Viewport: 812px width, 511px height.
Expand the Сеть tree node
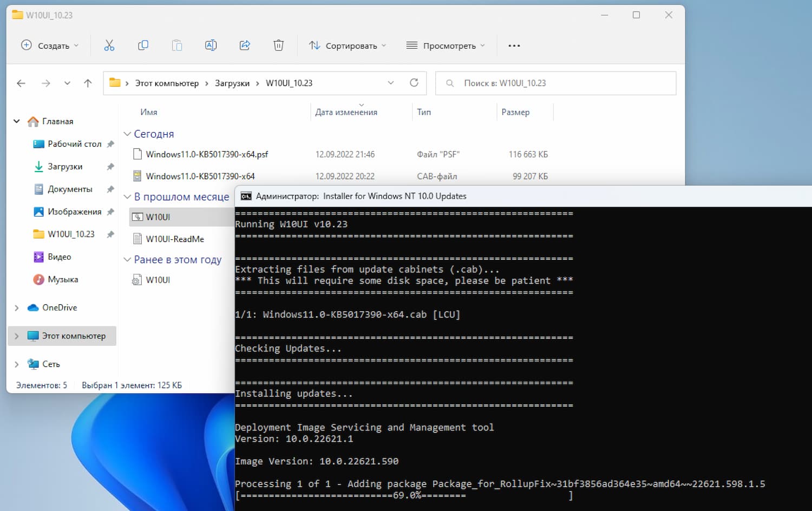pos(17,364)
